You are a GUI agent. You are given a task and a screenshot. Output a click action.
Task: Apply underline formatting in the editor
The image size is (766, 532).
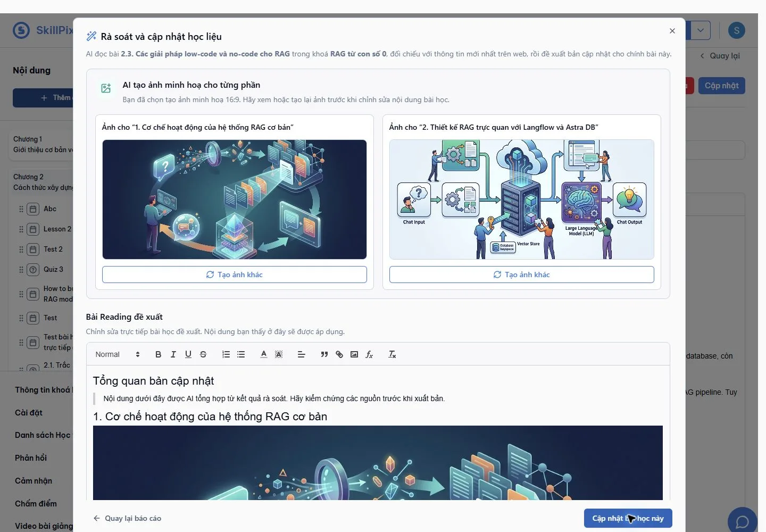pos(188,354)
